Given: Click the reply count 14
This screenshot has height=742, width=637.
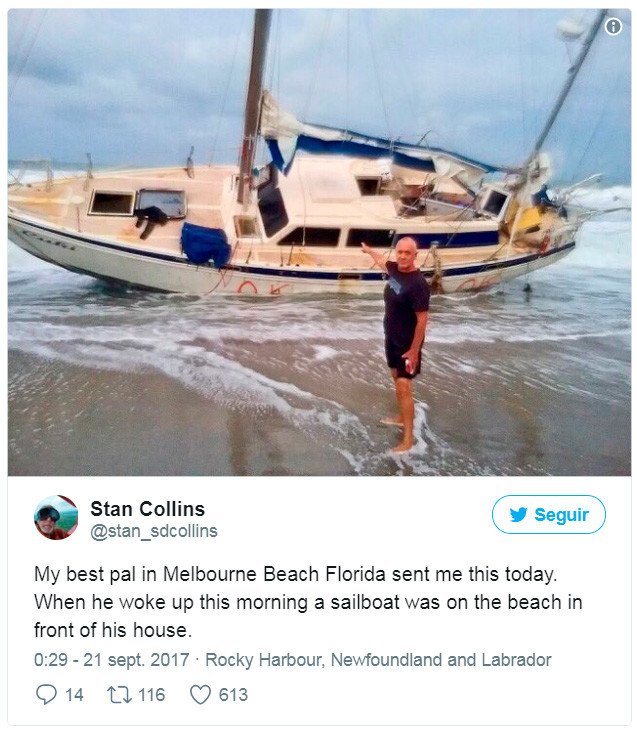Looking at the screenshot, I should point(74,694).
